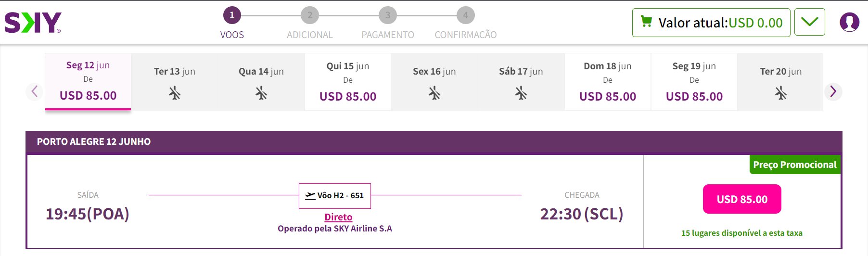Show later dates with right arrow

tap(833, 91)
